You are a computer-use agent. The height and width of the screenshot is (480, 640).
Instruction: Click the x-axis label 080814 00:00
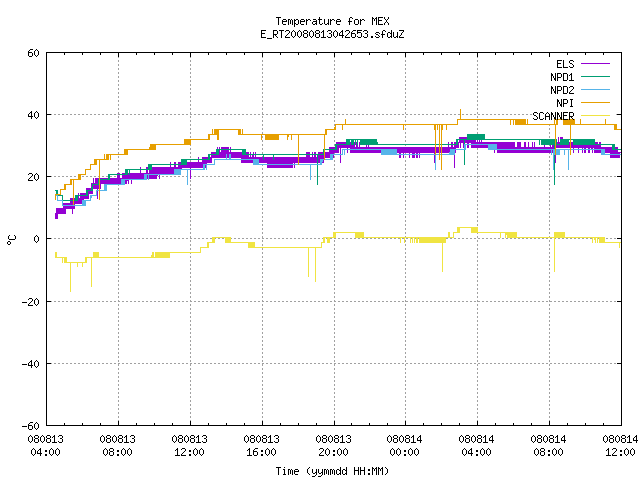[x=404, y=446]
